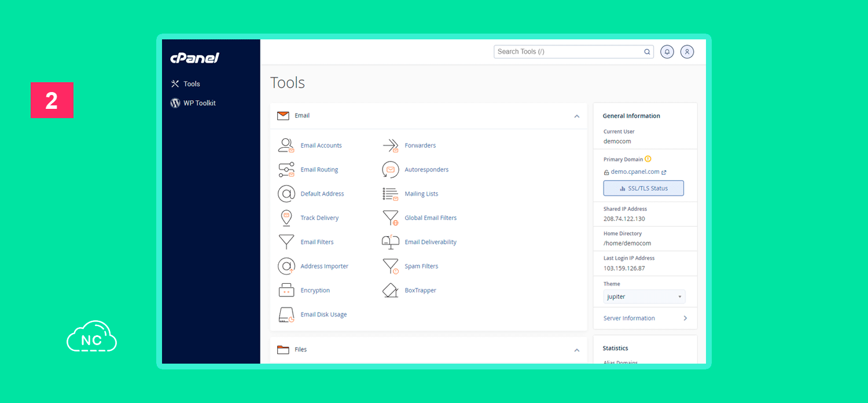Open the Server Information link
The width and height of the screenshot is (868, 403).
click(629, 318)
